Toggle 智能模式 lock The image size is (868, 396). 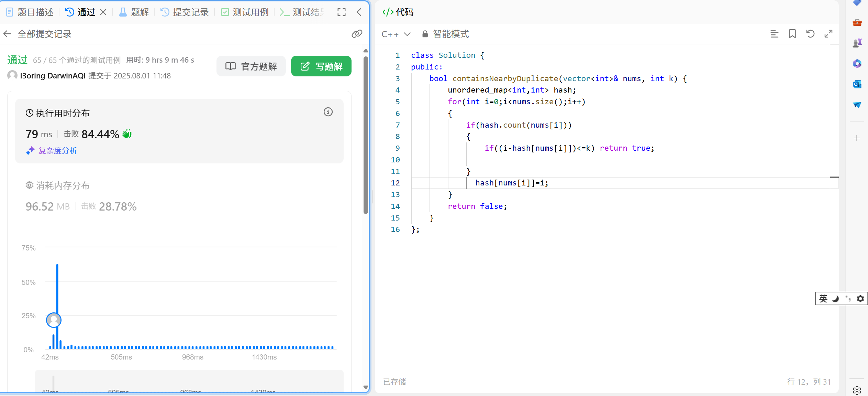click(x=445, y=34)
